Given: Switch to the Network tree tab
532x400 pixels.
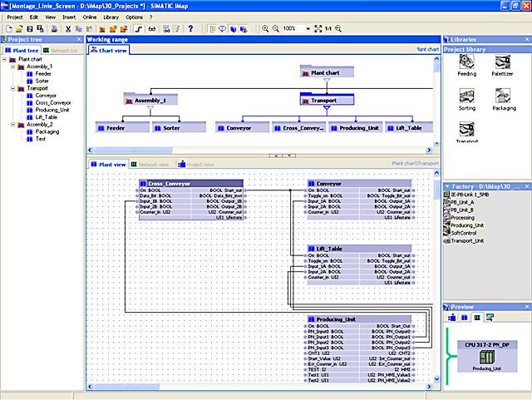Looking at the screenshot, I should (x=61, y=51).
